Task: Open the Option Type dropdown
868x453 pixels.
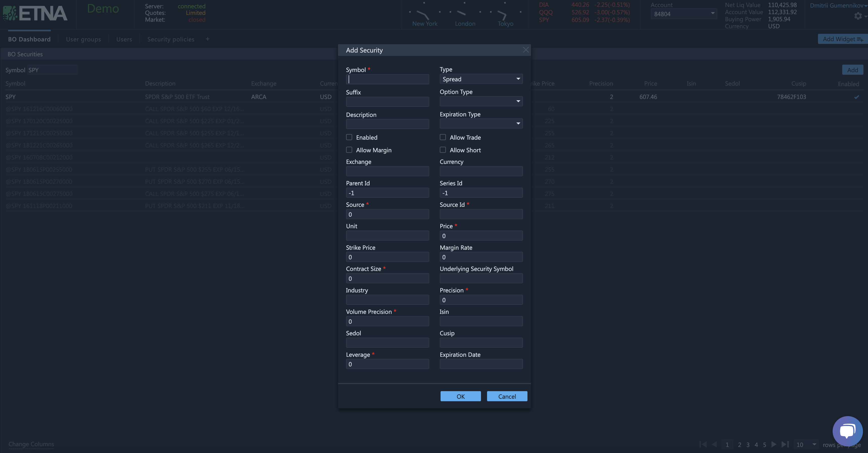Action: pyautogui.click(x=481, y=101)
